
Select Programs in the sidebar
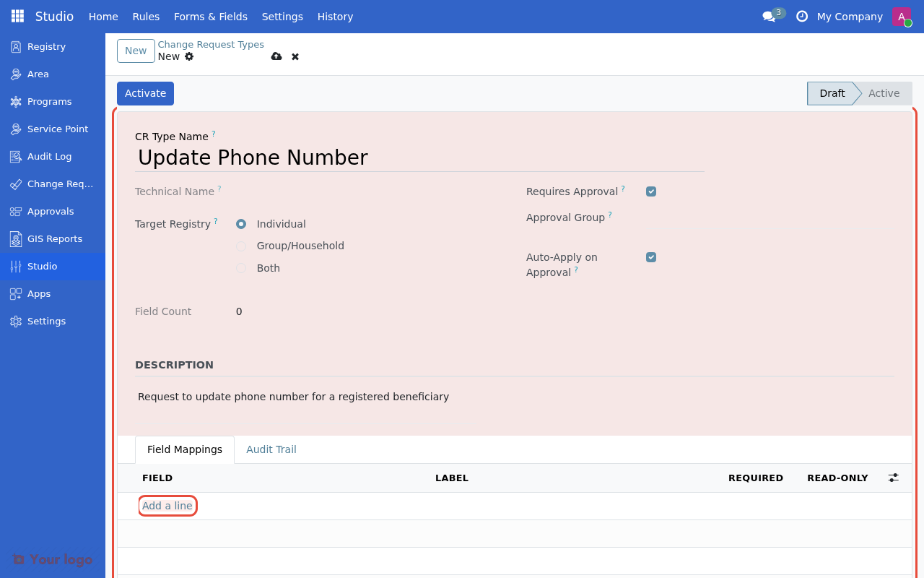coord(48,101)
